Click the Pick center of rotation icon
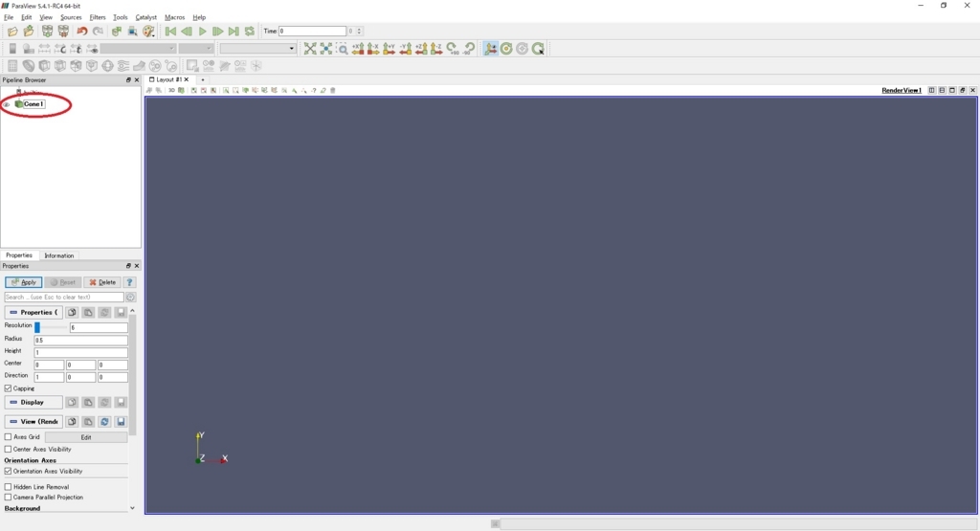This screenshot has width=980, height=531. point(538,49)
